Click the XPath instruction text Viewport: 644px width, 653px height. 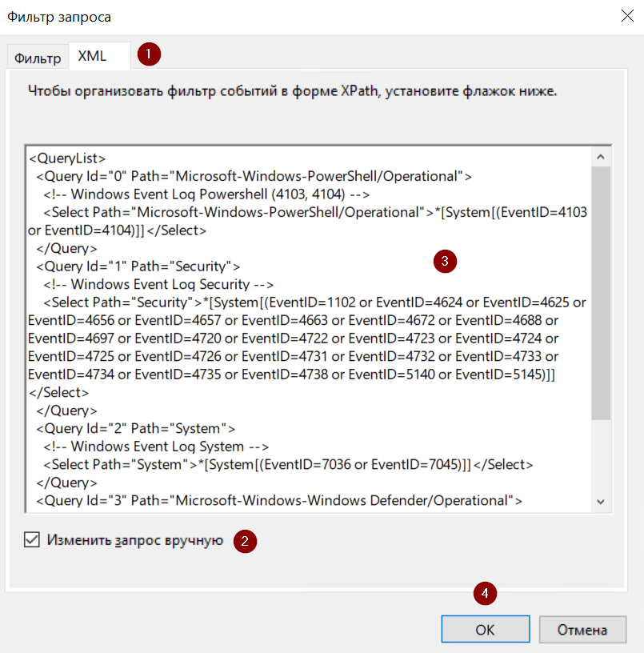click(292, 91)
